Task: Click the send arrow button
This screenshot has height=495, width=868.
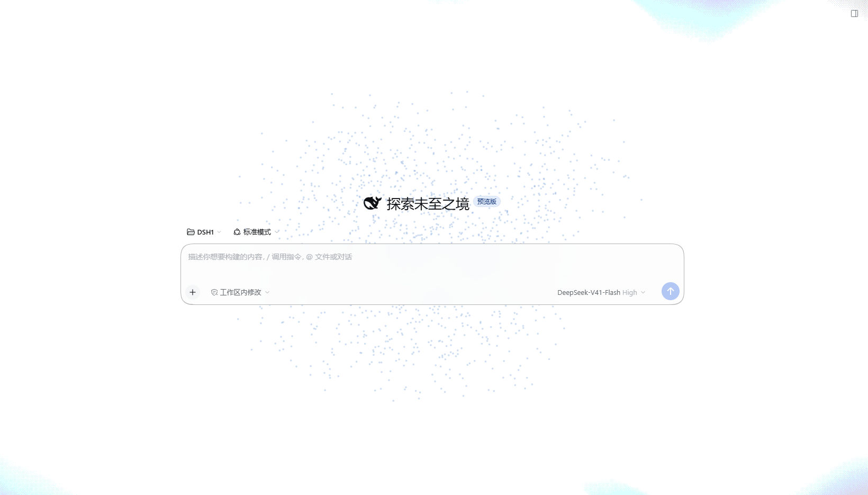Action: [x=671, y=291]
